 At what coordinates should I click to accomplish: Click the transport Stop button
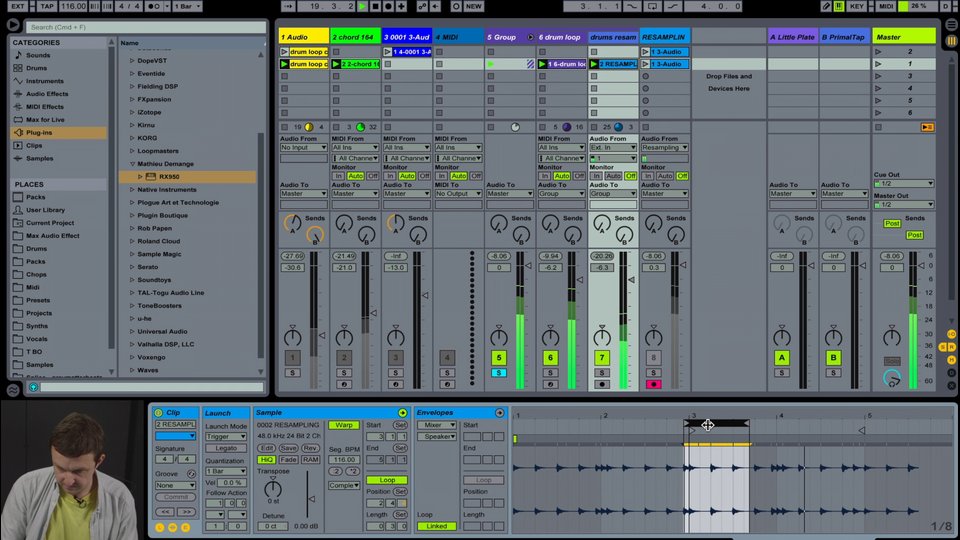[x=375, y=6]
